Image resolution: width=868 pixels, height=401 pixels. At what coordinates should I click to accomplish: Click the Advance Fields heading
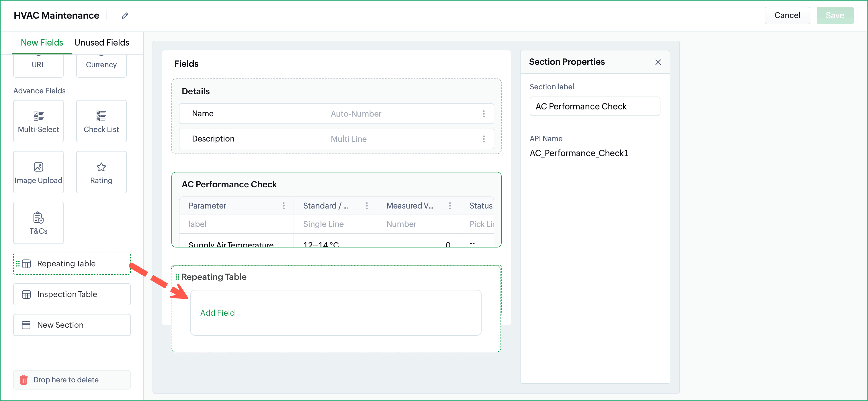coord(40,91)
